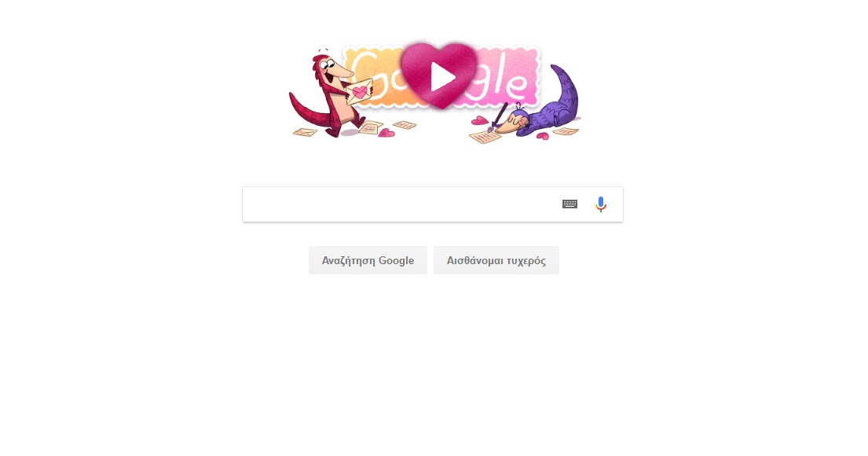868x456 pixels.
Task: Open the on-screen keyboard icon in the search box
Action: click(x=570, y=204)
